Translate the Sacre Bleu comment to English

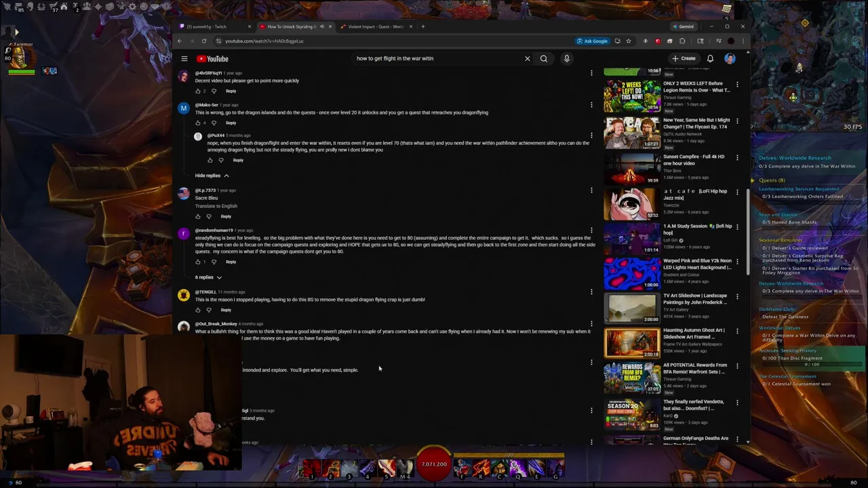point(216,206)
